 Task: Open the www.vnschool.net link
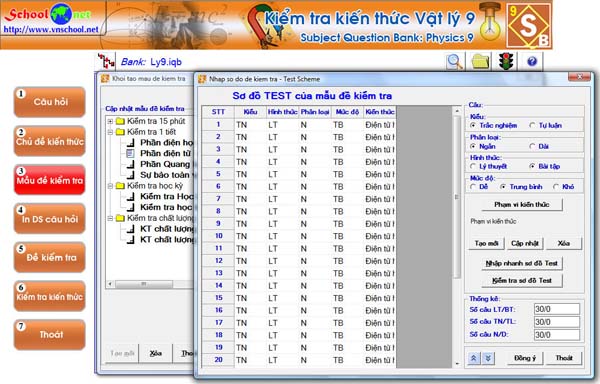click(x=51, y=29)
